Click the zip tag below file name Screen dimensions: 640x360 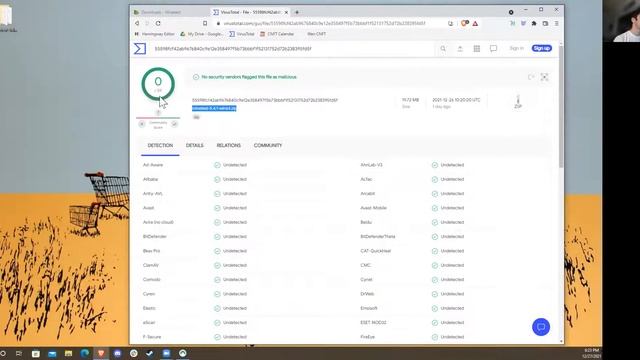click(196, 117)
